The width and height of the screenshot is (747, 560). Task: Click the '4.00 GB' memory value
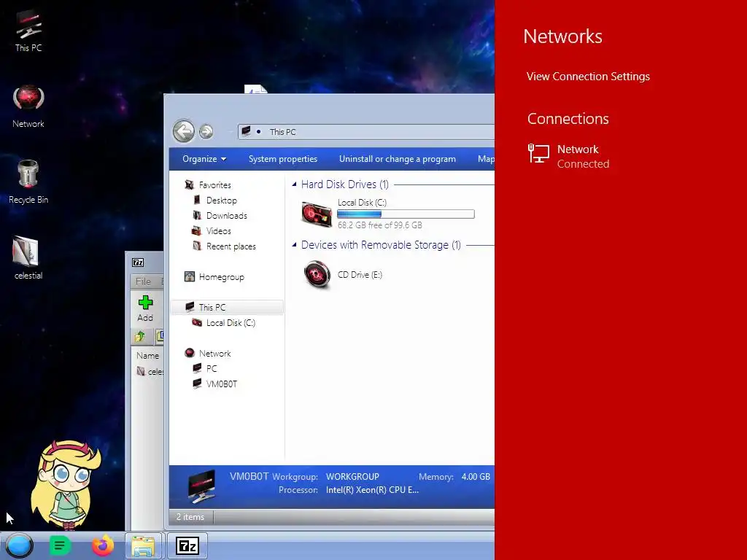pos(476,477)
